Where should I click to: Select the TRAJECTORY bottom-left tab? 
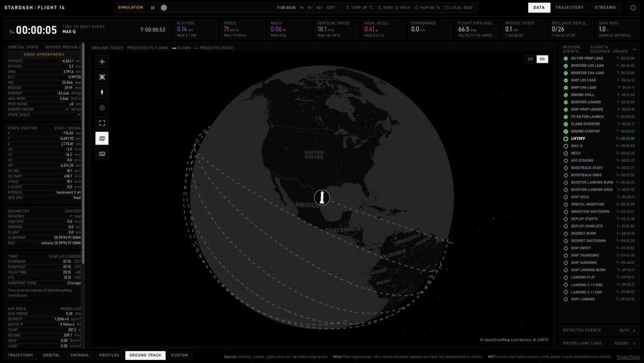coord(20,355)
